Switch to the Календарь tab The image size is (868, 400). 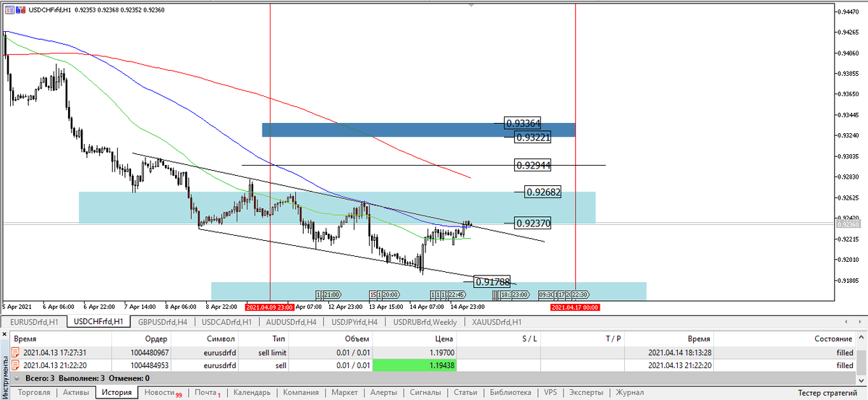[252, 393]
